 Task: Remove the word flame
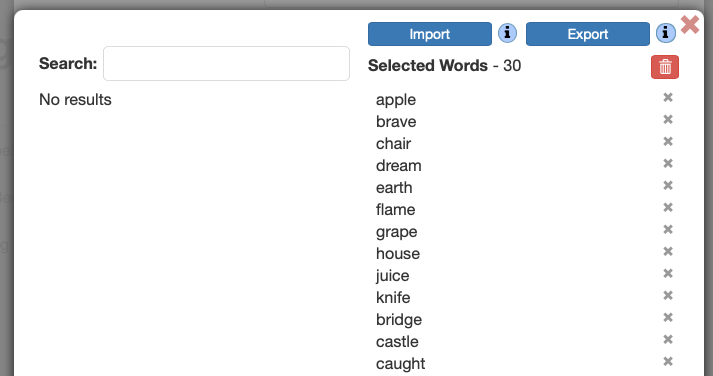(668, 207)
